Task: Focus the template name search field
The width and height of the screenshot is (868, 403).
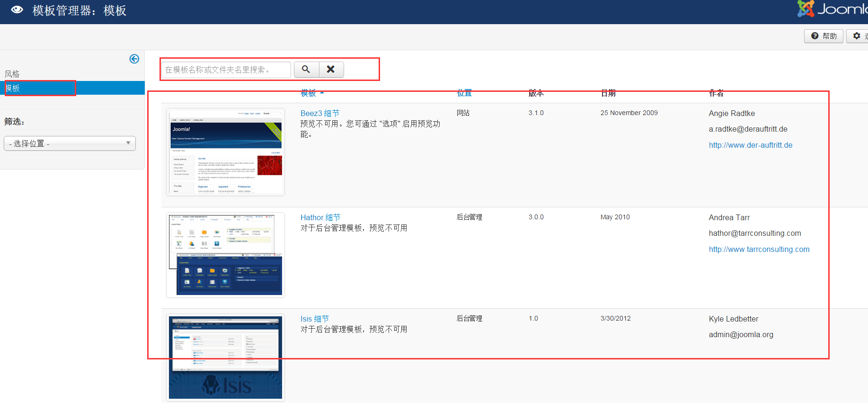Action: coord(226,70)
